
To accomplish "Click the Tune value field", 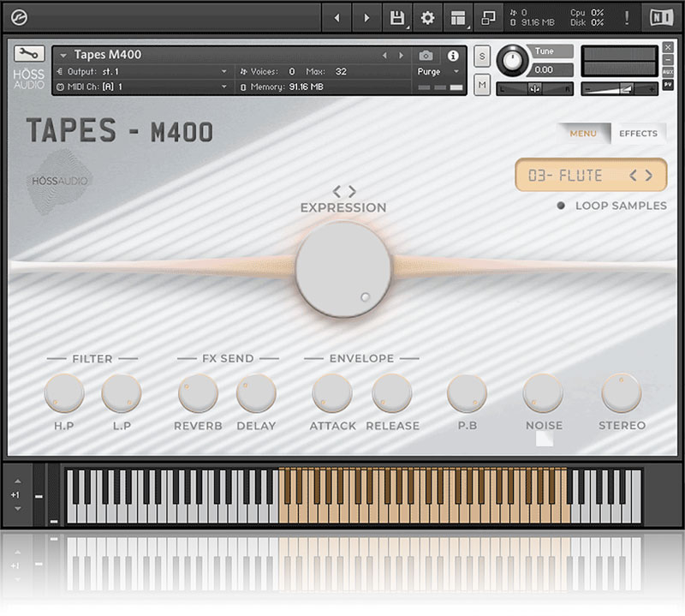I will pyautogui.click(x=544, y=70).
